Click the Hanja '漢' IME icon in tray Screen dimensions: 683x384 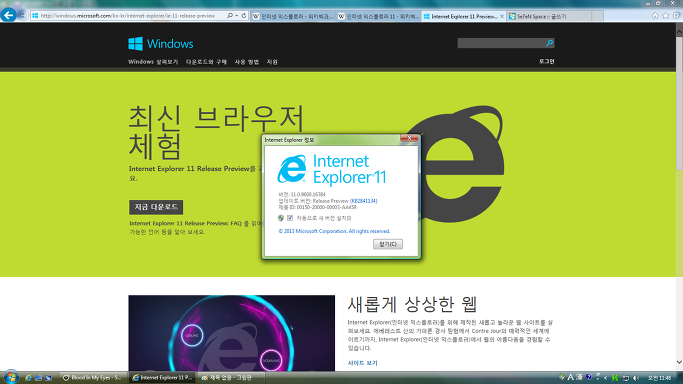point(579,377)
